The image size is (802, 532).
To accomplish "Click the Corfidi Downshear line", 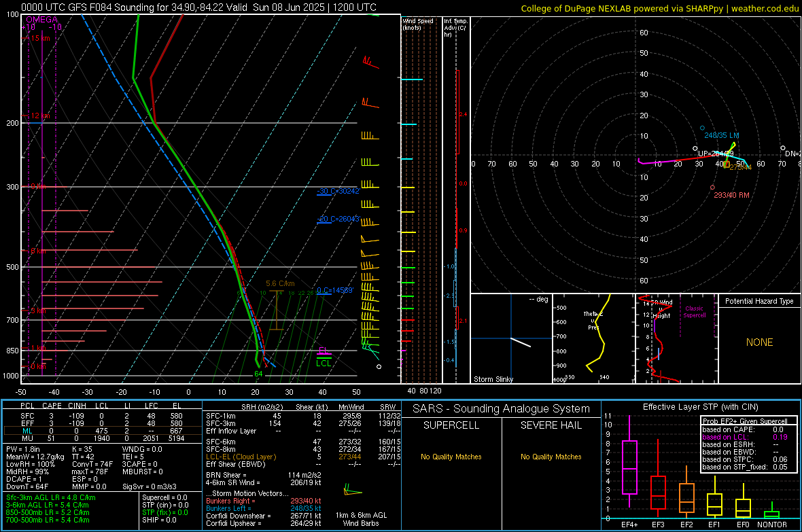I will (264, 516).
